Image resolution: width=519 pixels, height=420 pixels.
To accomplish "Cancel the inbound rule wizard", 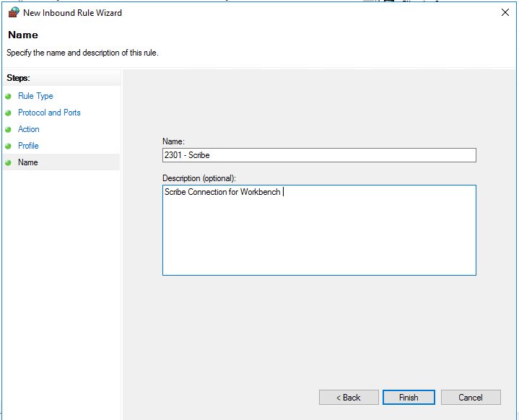I will coord(471,398).
